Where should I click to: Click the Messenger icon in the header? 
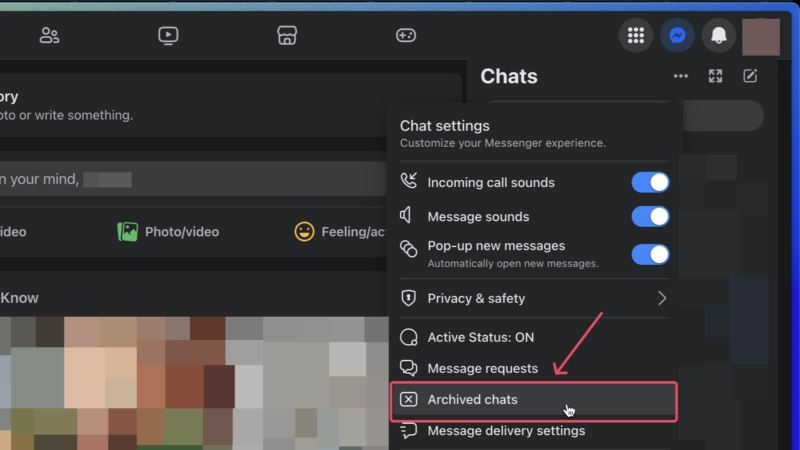click(677, 35)
